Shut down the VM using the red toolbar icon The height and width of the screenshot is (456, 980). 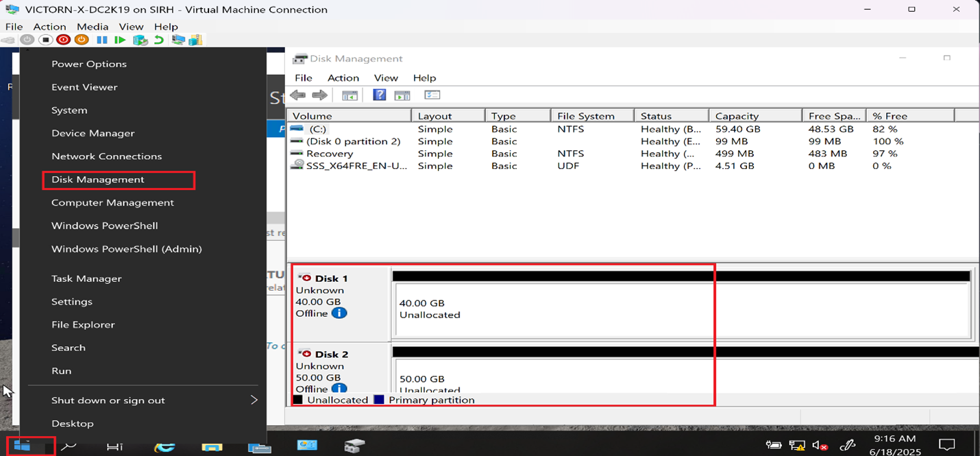pos(63,39)
